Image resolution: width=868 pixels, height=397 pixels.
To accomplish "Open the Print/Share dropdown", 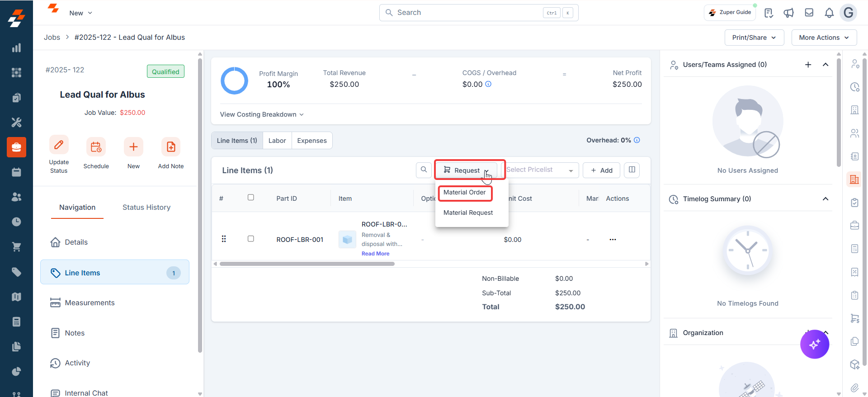I will click(x=755, y=38).
